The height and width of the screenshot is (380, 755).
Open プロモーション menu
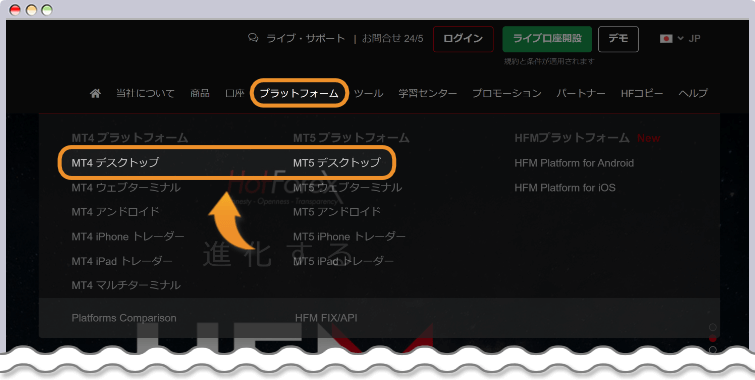point(507,93)
